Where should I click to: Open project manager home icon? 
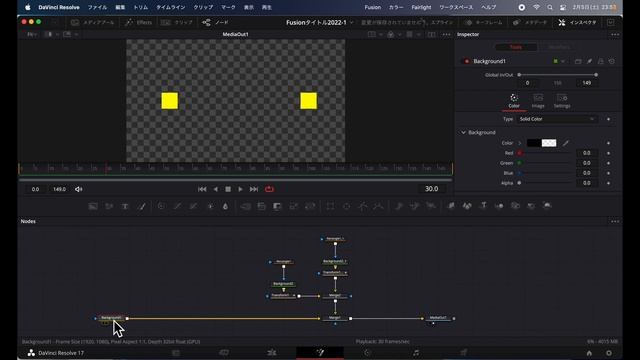[589, 353]
